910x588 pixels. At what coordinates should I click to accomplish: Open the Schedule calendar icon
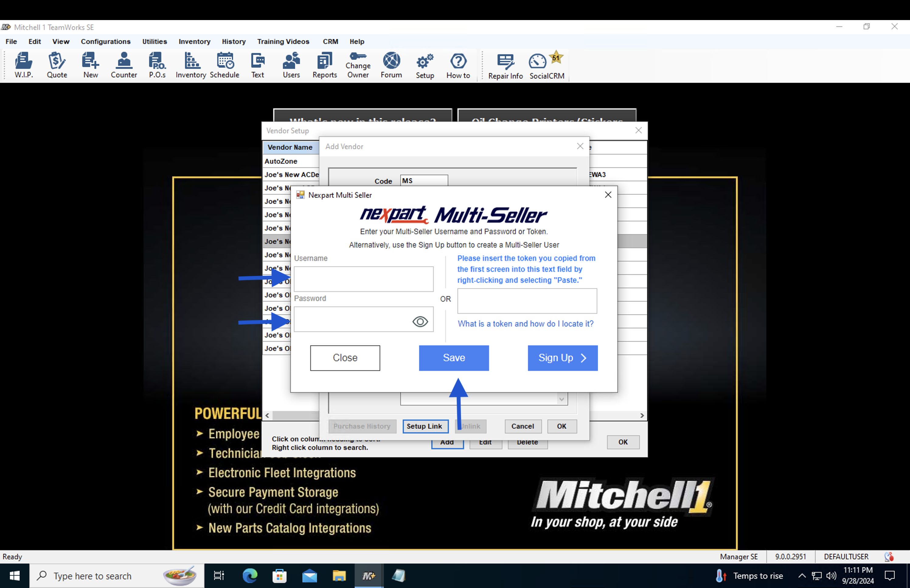(x=224, y=65)
